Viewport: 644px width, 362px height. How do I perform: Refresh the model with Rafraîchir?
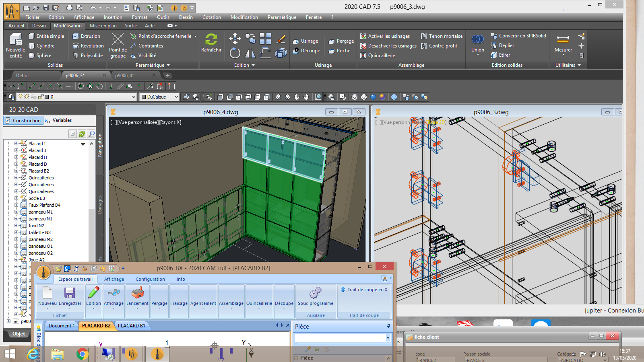[211, 43]
